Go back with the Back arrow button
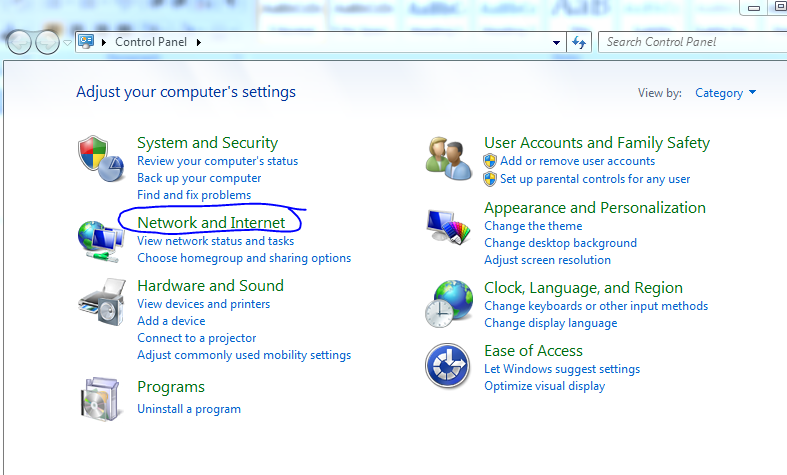 click(20, 42)
